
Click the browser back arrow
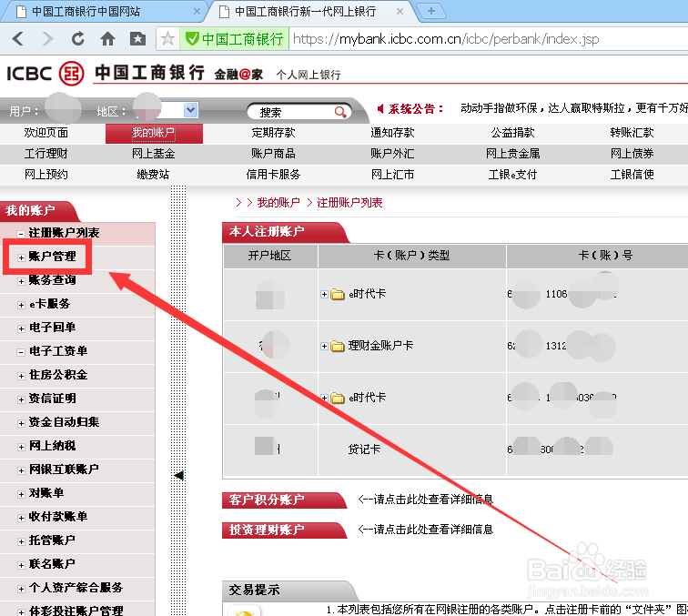tap(18, 39)
